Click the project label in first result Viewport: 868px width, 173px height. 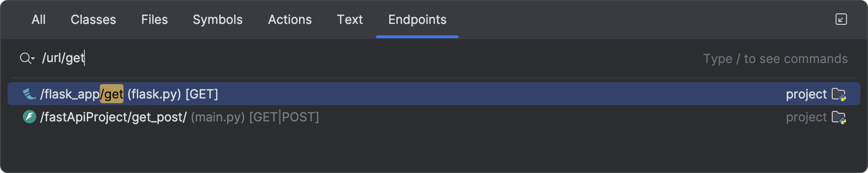pyautogui.click(x=806, y=95)
